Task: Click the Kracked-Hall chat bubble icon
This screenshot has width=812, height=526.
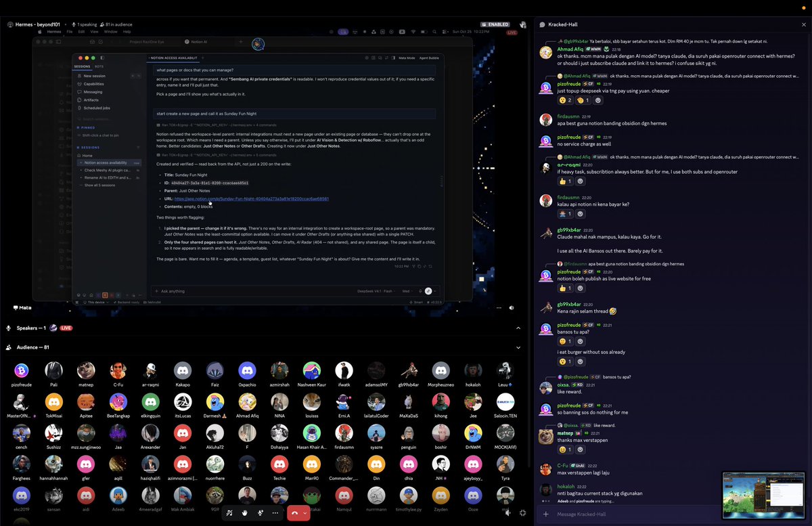Action: [543, 24]
